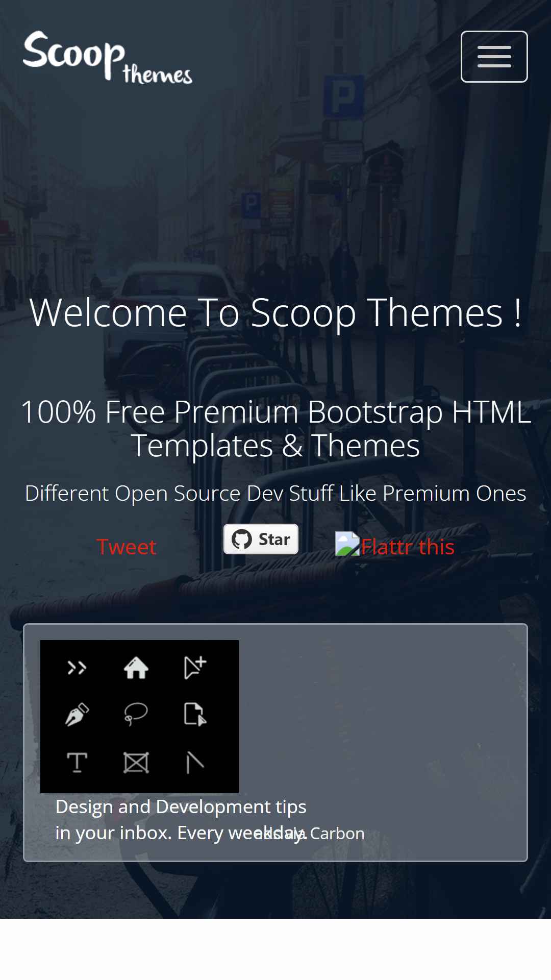Screen dimensions: 551x980
Task: Click the Tweet link
Action: click(126, 547)
